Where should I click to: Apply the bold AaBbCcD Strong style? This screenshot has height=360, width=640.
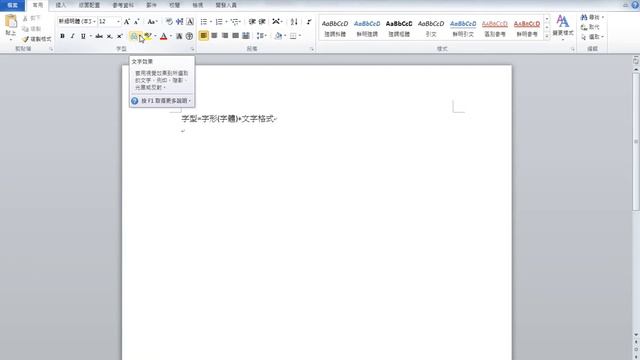tap(399, 28)
